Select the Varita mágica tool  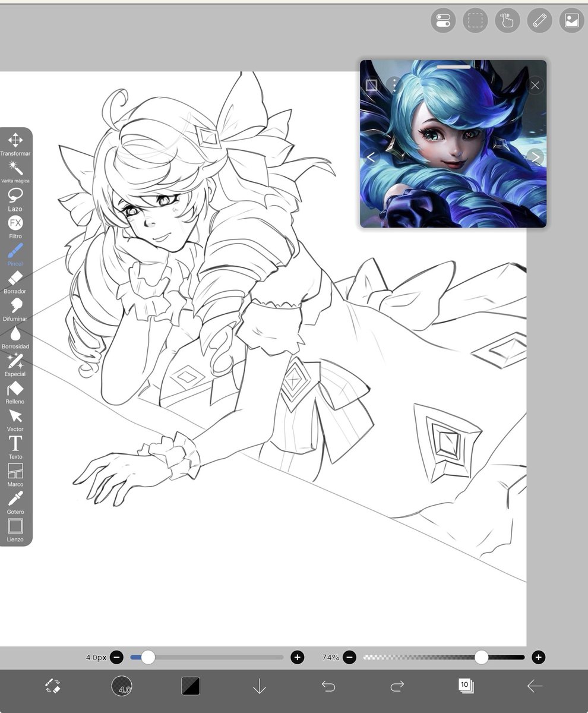(15, 172)
